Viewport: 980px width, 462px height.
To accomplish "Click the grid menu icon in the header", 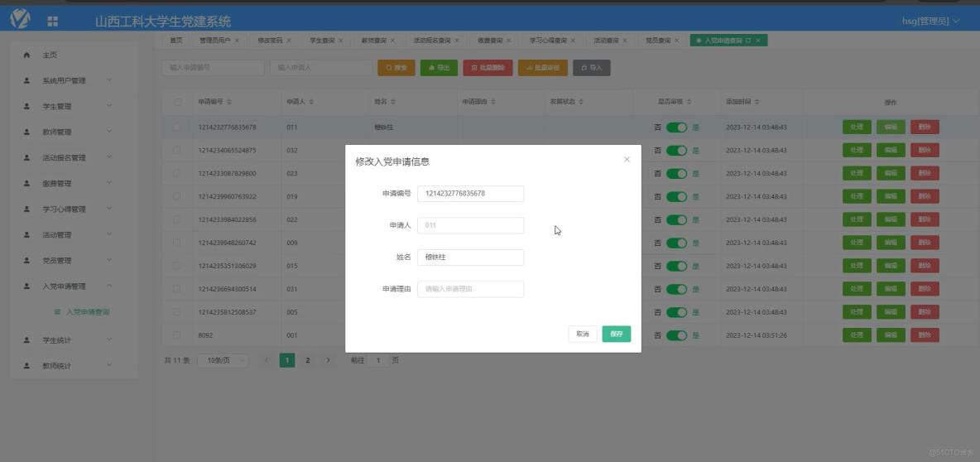I will (x=52, y=22).
